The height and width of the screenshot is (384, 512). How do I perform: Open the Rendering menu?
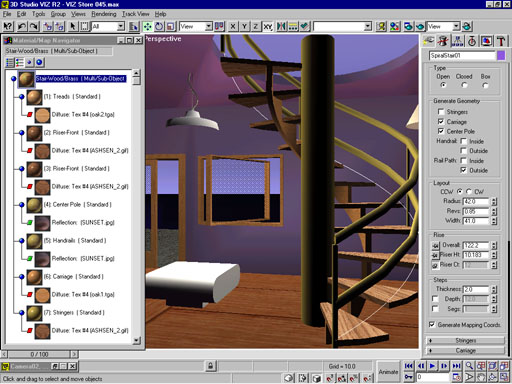pyautogui.click(x=104, y=14)
